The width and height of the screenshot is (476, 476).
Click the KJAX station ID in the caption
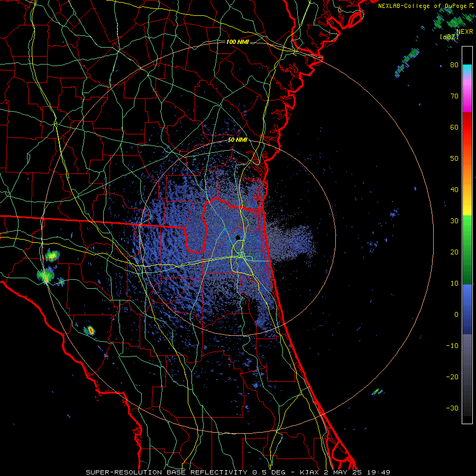click(x=308, y=472)
